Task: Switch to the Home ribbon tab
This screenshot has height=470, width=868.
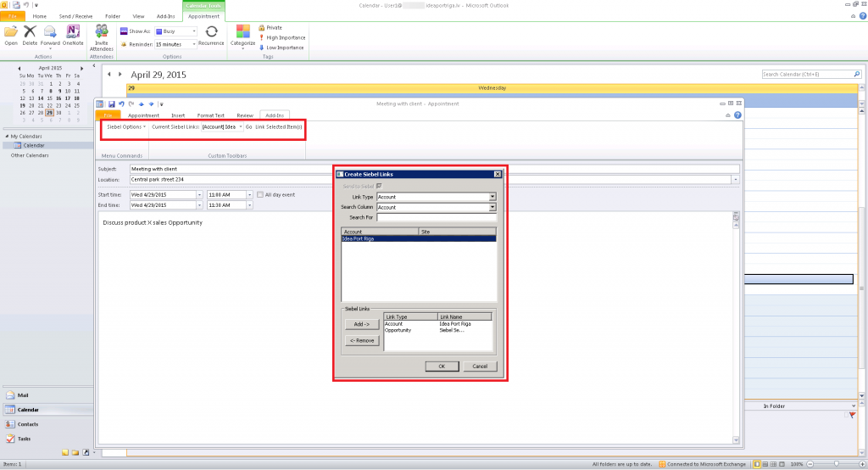Action: click(39, 17)
